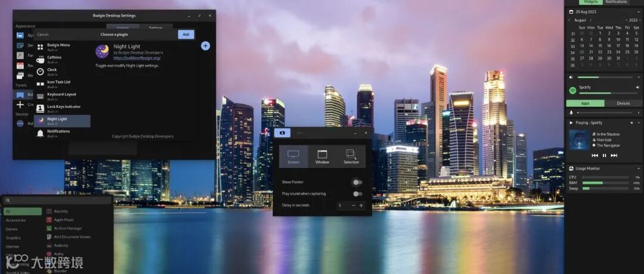644x274 pixels.
Task: Click the Archive Manager app icon
Action: 49,229
